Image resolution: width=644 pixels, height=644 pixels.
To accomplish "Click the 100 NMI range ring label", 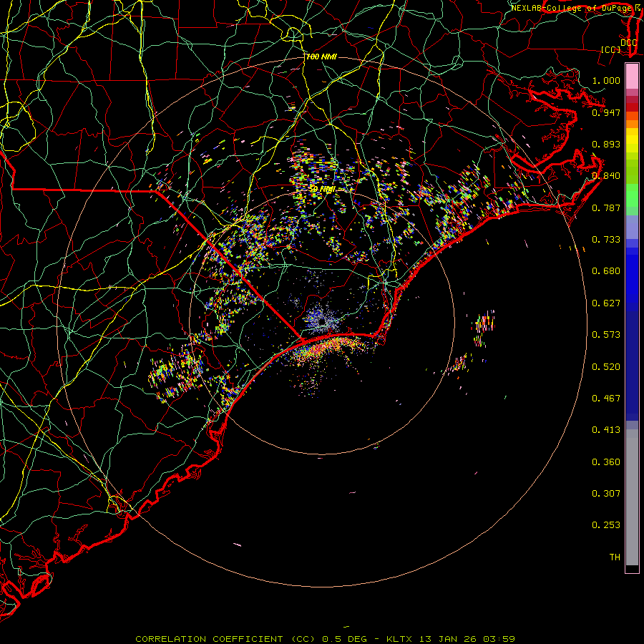I will (x=321, y=57).
